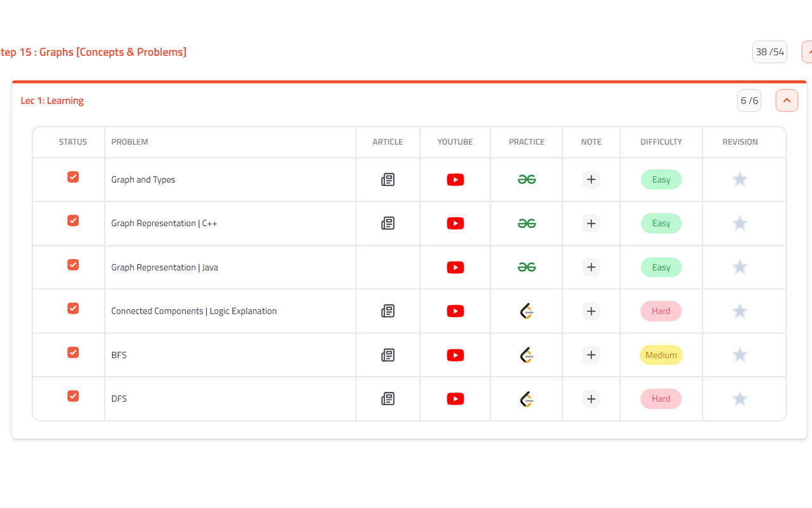
Task: Play YouTube video for Graph and Types
Action: click(455, 180)
